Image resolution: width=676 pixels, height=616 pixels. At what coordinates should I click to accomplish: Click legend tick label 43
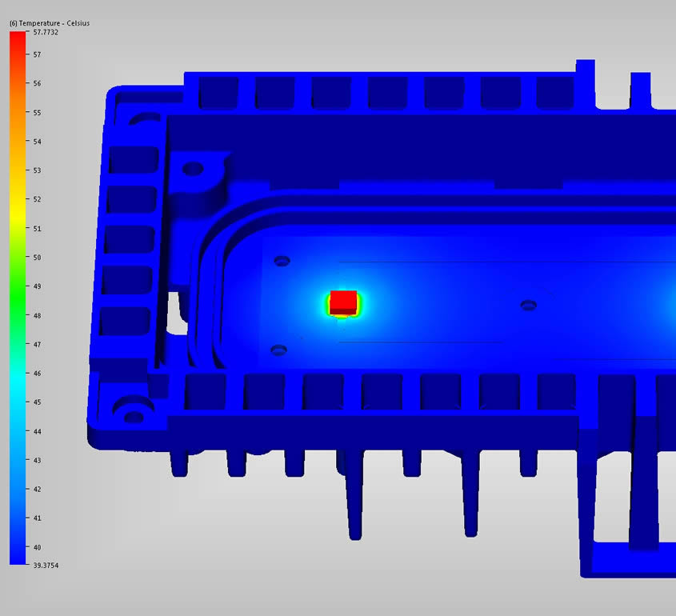tap(37, 460)
